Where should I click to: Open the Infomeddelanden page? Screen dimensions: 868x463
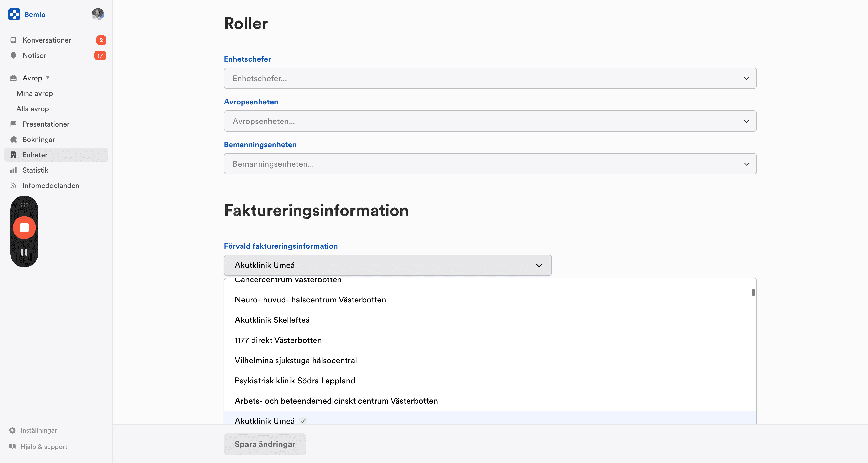[51, 186]
